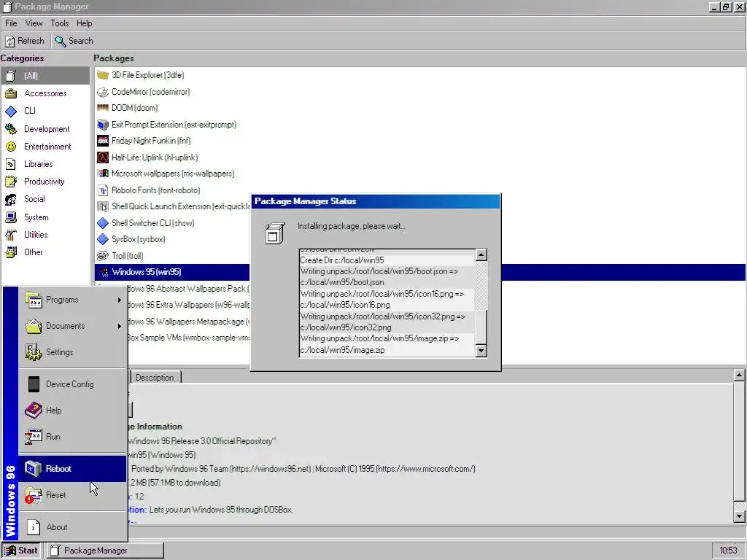Select the Utilities category icon
Viewport: 747px width, 560px height.
point(11,235)
